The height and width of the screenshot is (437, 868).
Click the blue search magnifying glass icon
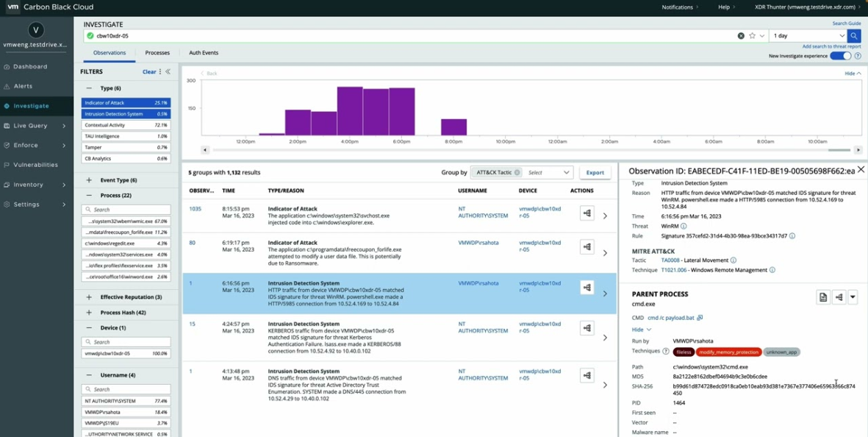854,35
